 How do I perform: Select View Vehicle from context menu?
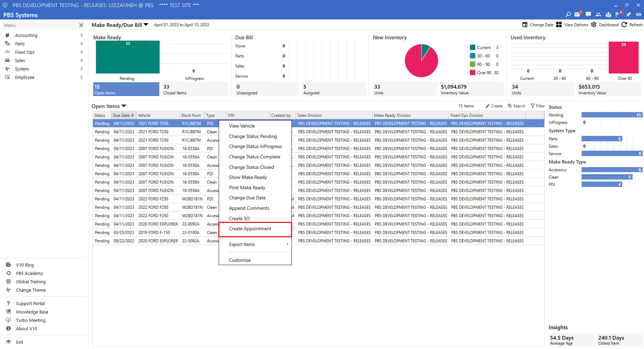(x=242, y=126)
